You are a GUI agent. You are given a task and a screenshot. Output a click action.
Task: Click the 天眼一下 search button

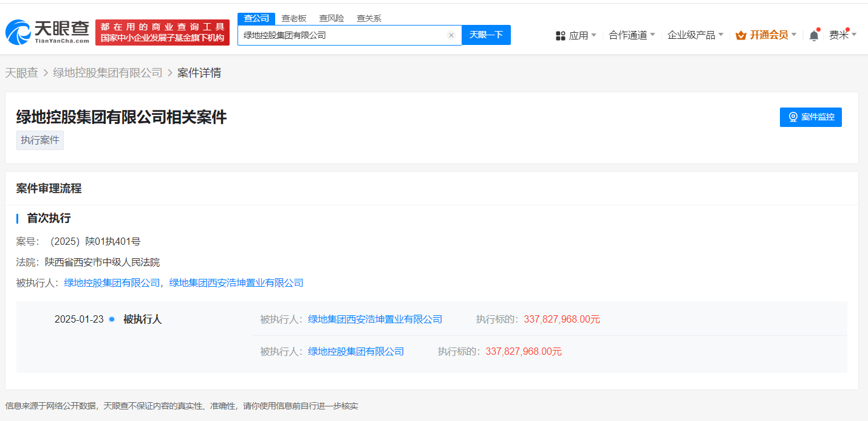(486, 35)
